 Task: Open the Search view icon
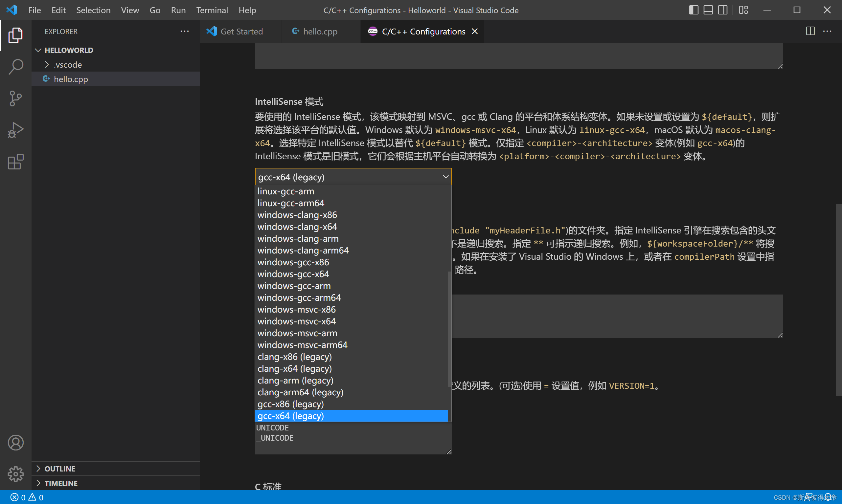(x=16, y=67)
